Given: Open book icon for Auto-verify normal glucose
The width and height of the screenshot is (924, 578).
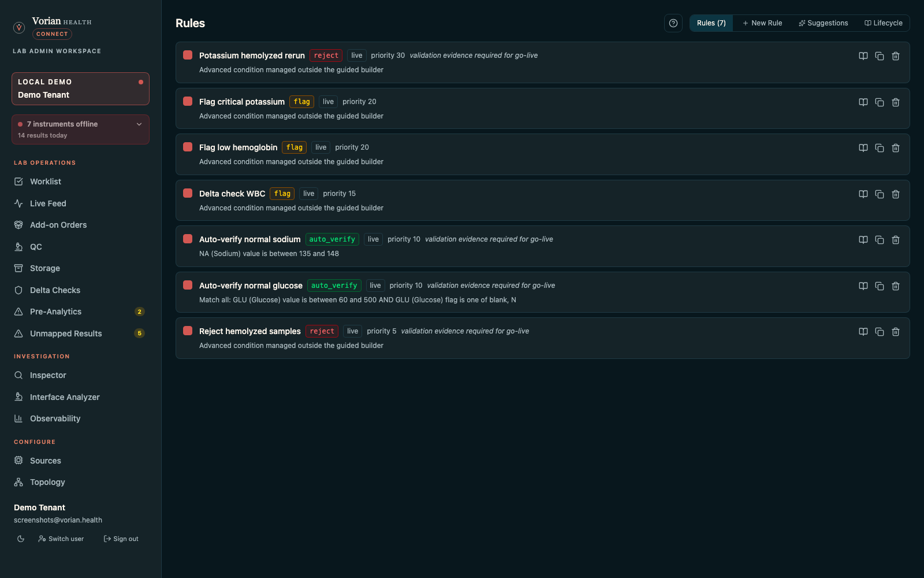Looking at the screenshot, I should [863, 286].
